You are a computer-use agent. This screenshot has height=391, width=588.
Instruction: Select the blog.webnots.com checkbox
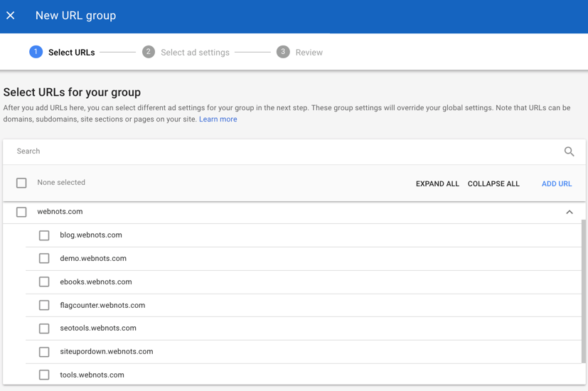coord(44,235)
